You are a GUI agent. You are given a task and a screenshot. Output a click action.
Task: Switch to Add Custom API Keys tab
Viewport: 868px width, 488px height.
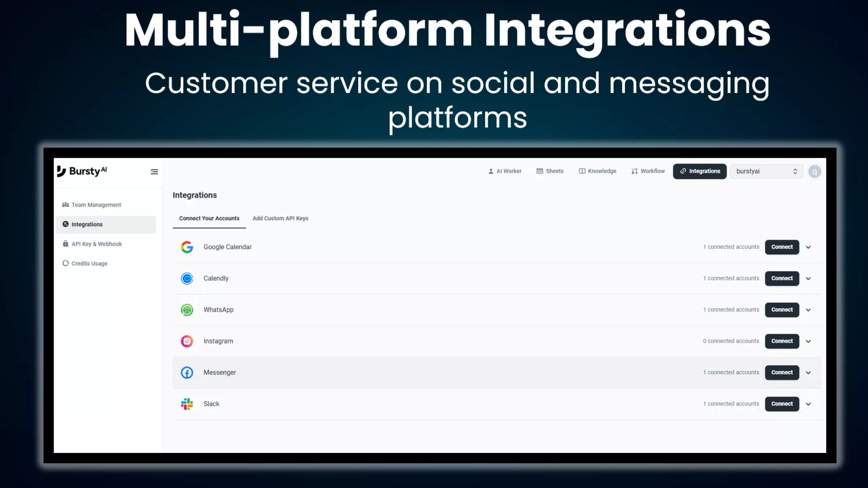[280, 219]
